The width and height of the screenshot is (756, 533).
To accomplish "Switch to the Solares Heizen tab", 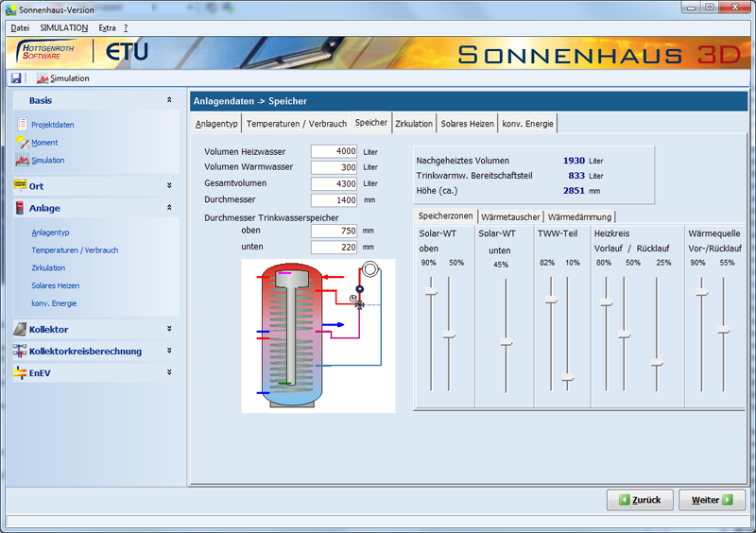I will point(467,124).
